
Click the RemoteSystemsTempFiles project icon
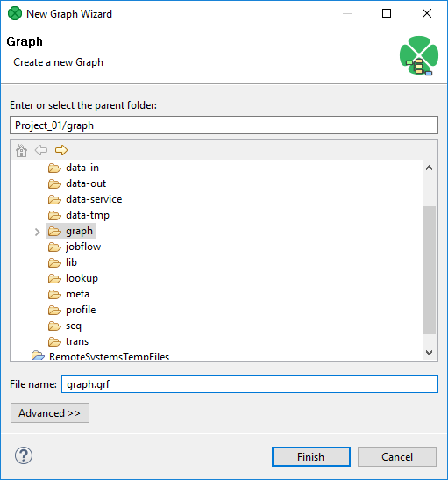[38, 355]
